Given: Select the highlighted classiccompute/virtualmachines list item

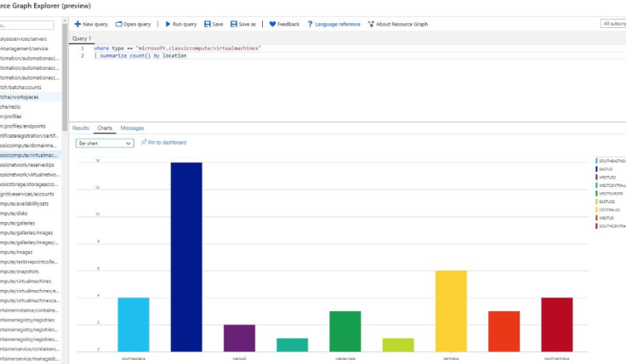Looking at the screenshot, I should tap(31, 156).
